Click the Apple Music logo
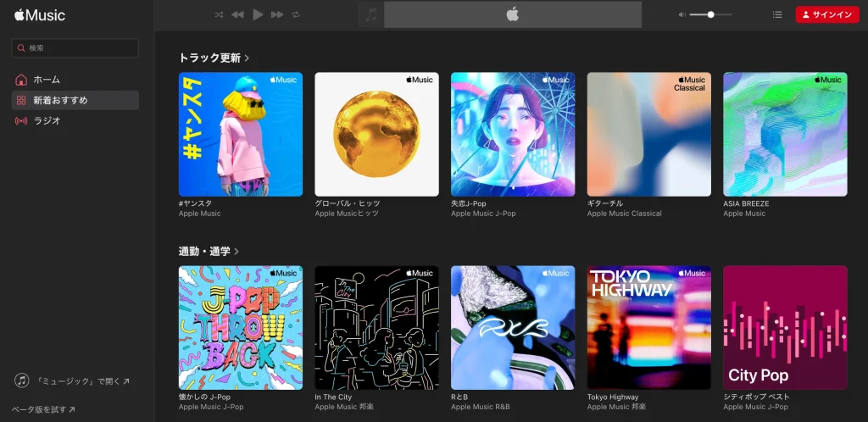The width and height of the screenshot is (868, 422). point(40,15)
